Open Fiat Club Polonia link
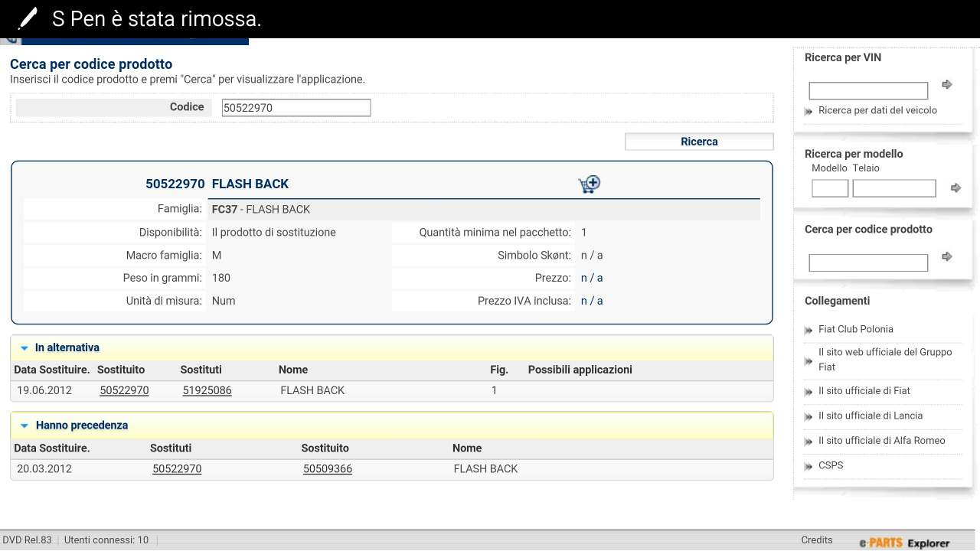The image size is (980, 551). coord(856,329)
